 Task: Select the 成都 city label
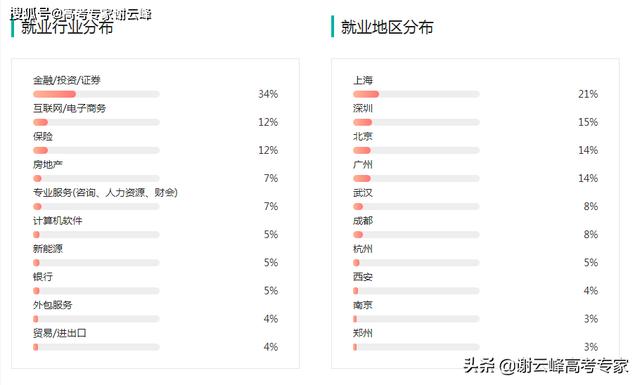click(363, 221)
